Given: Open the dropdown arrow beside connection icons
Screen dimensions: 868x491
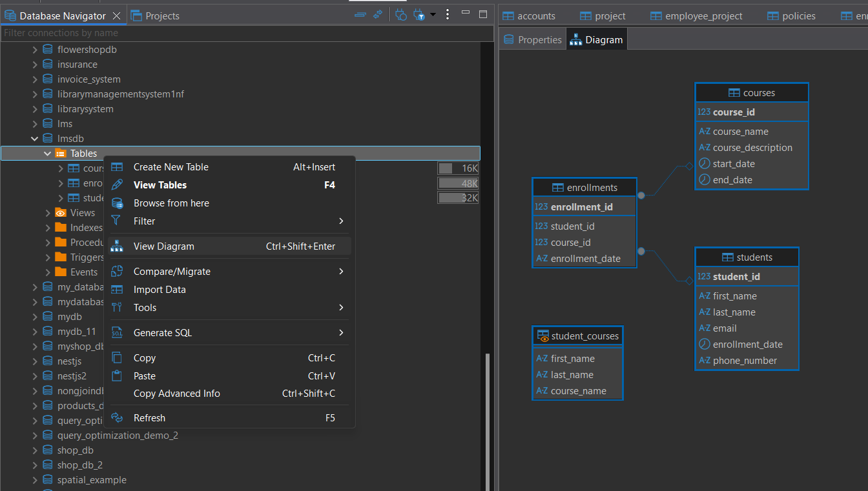Looking at the screenshot, I should (433, 14).
